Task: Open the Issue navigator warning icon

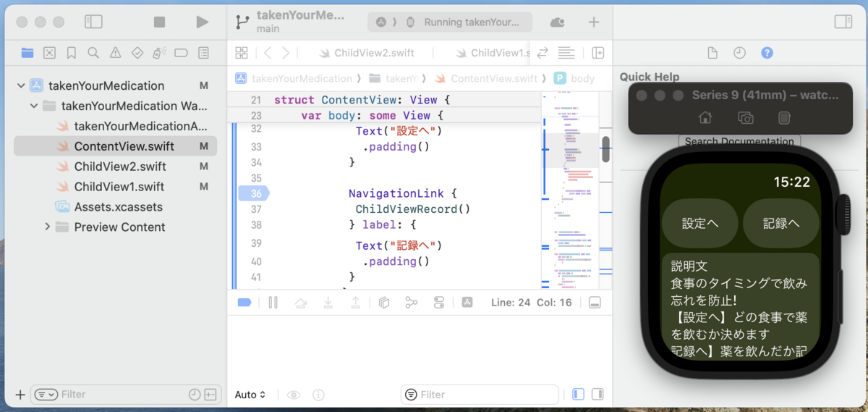Action: [x=115, y=53]
